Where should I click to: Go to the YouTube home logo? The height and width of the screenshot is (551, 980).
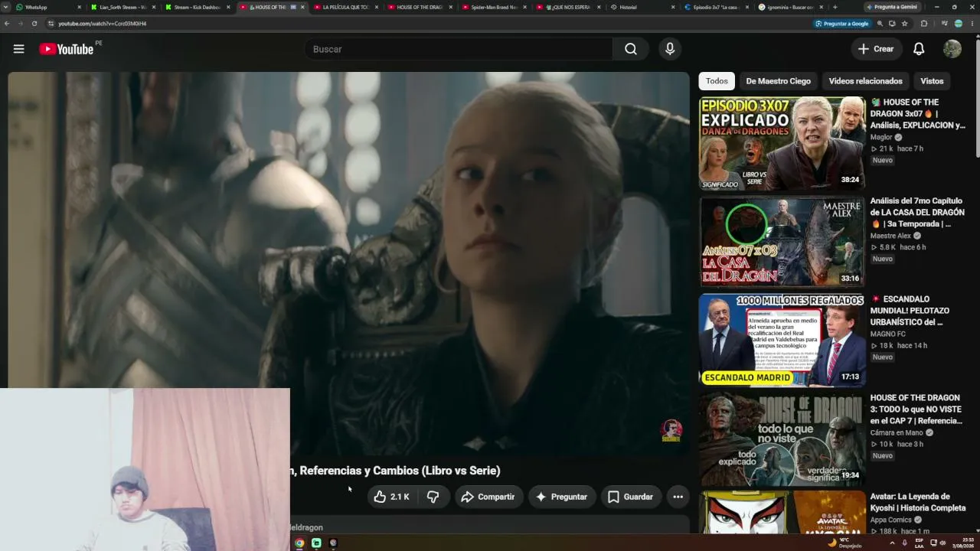[67, 49]
